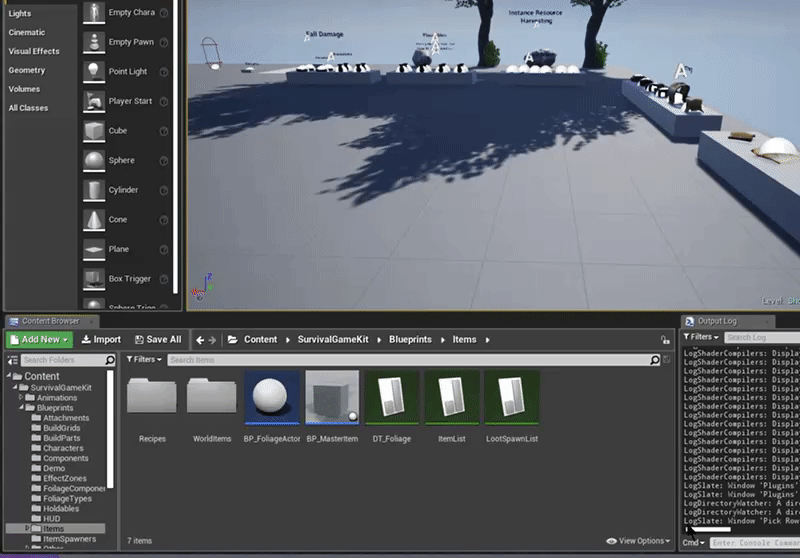Open help icon beside Player Start
Screen dimensions: 800x558
pyautogui.click(x=164, y=102)
